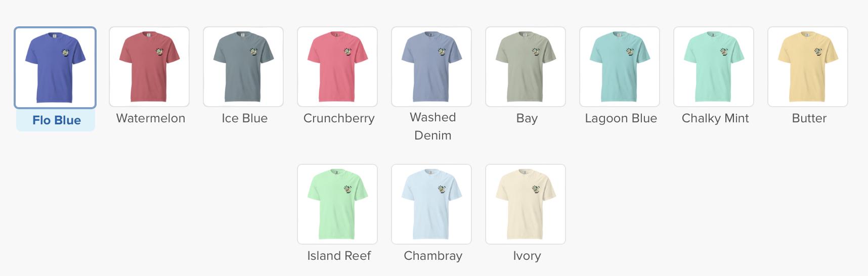Select the Crunchberry shirt swatch
This screenshot has width=868, height=276.
(337, 67)
